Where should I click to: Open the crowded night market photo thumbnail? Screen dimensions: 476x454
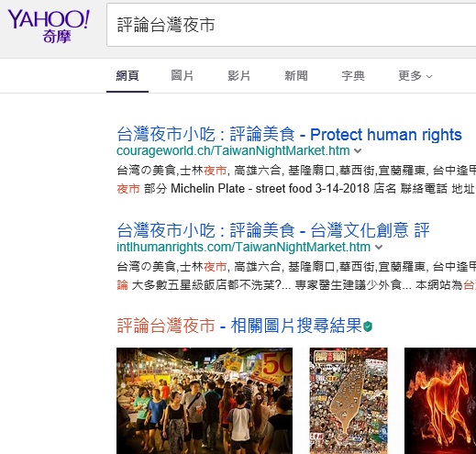[x=205, y=401]
